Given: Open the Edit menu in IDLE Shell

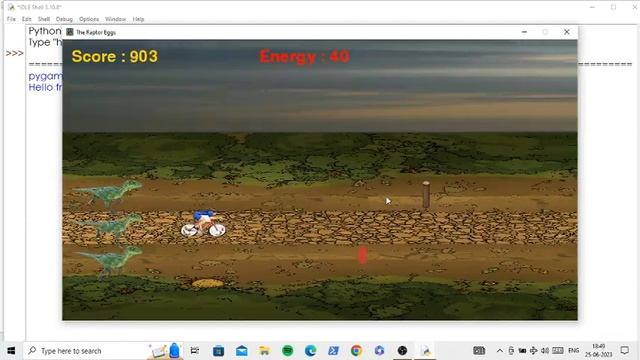Looking at the screenshot, I should tap(27, 19).
